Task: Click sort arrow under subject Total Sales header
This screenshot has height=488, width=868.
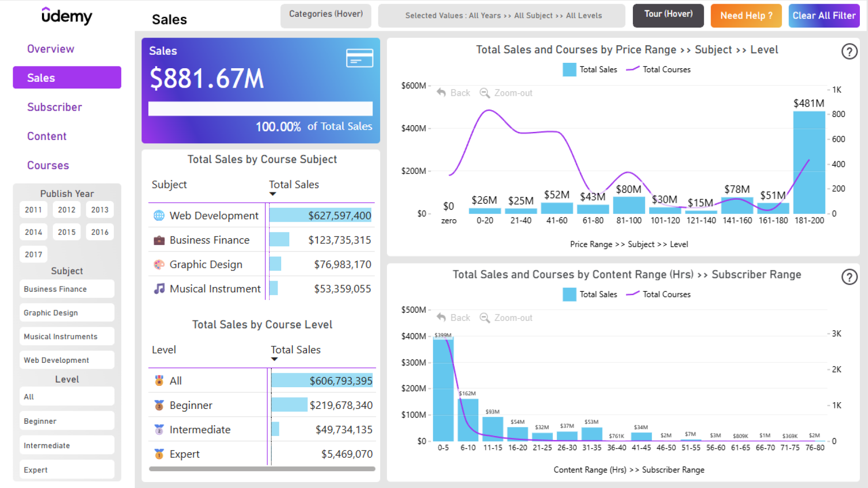Action: [x=272, y=194]
